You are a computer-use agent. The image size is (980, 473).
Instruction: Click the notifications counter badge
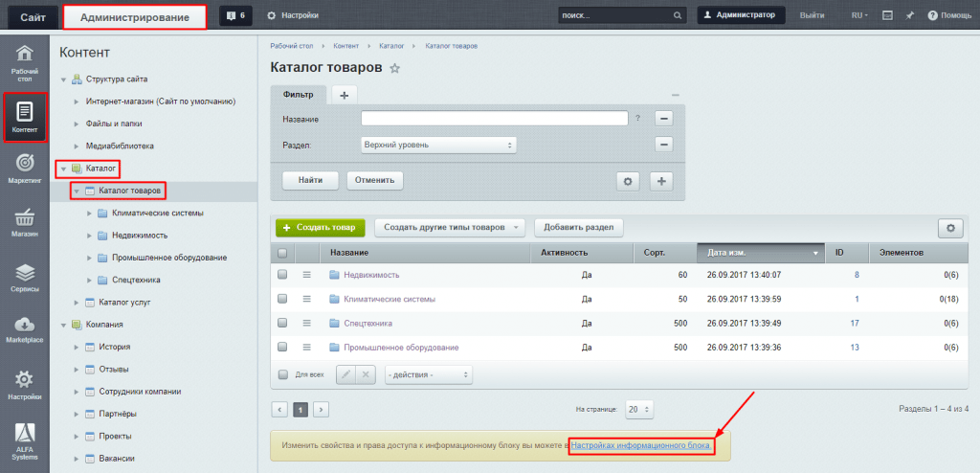pos(234,15)
